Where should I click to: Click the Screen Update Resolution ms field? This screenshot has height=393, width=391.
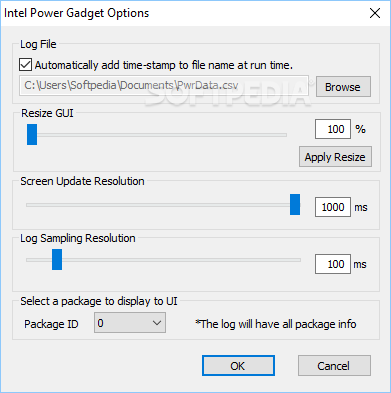(x=333, y=207)
